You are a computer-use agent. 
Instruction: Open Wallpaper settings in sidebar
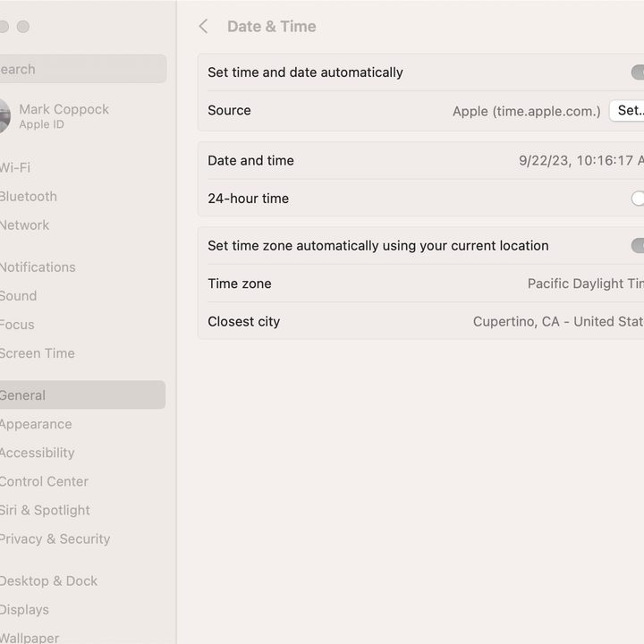coord(30,638)
